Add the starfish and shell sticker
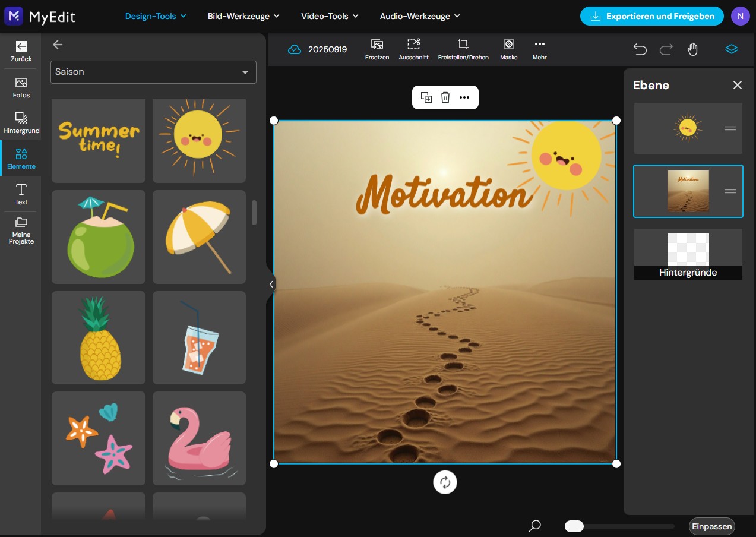 99,438
